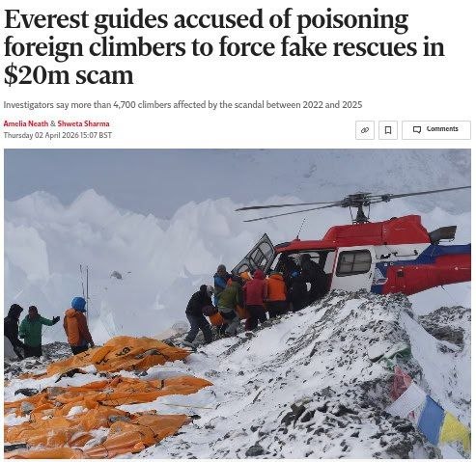
Task: Click the helicopter rotor blades in image
Action: pos(352,204)
